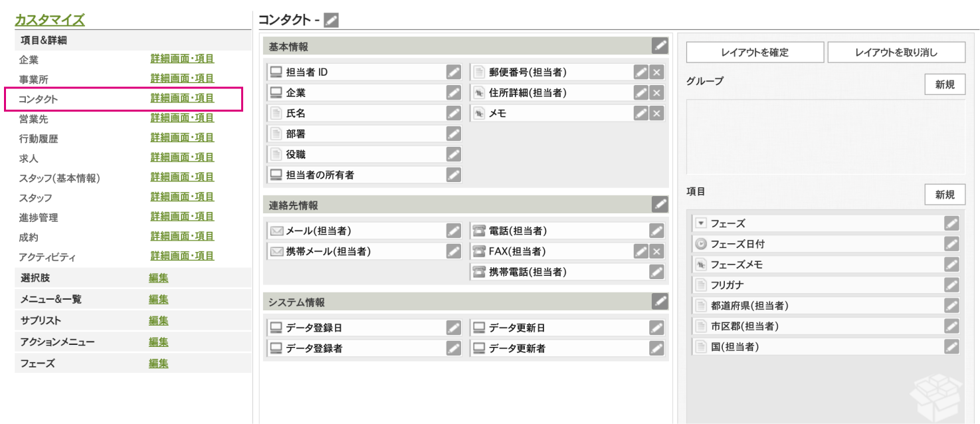Edit the データ登録者 field

pyautogui.click(x=454, y=348)
